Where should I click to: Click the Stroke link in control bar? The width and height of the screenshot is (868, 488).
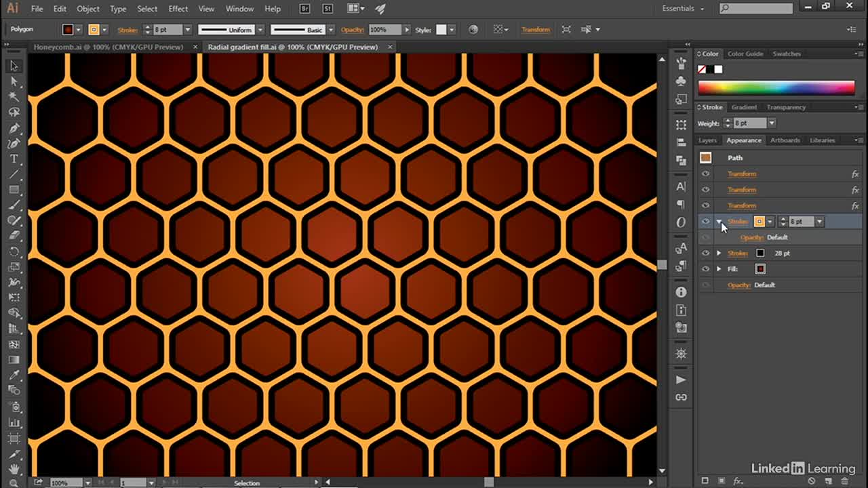point(127,30)
